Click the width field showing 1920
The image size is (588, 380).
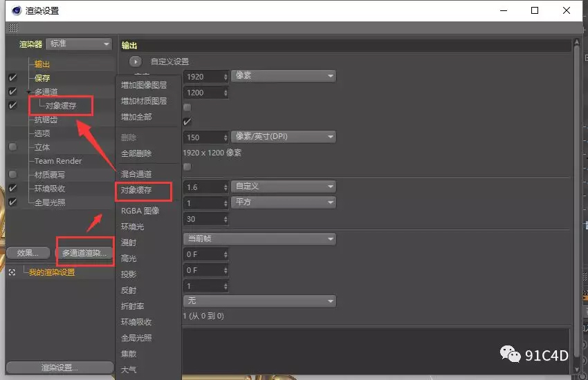click(x=206, y=77)
